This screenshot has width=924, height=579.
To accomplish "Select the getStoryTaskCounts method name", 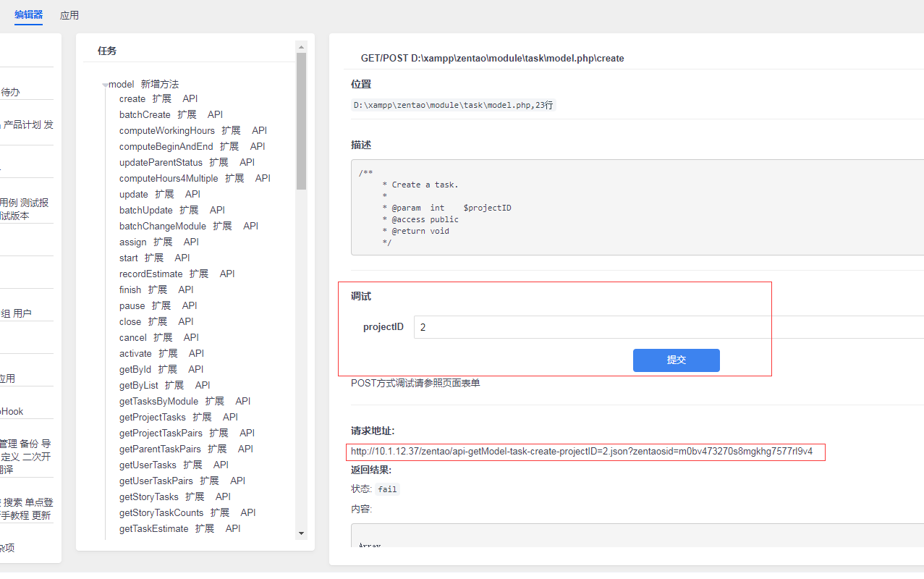I will pos(161,512).
